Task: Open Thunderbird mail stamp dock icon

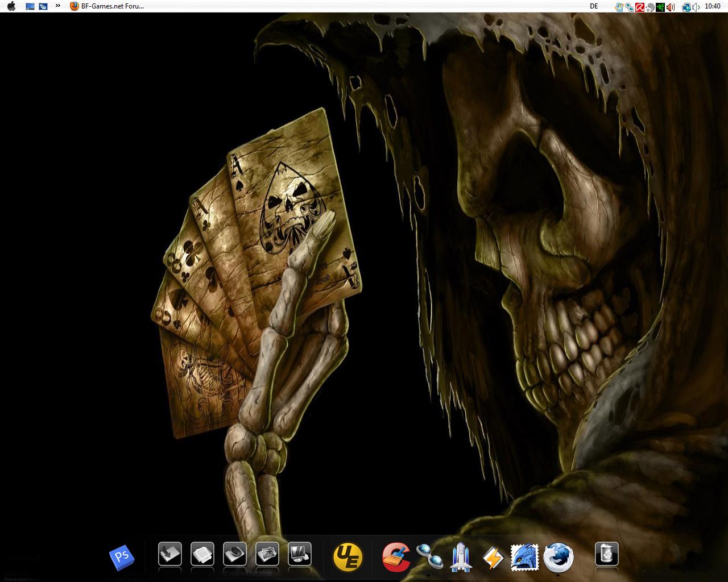Action: [524, 557]
